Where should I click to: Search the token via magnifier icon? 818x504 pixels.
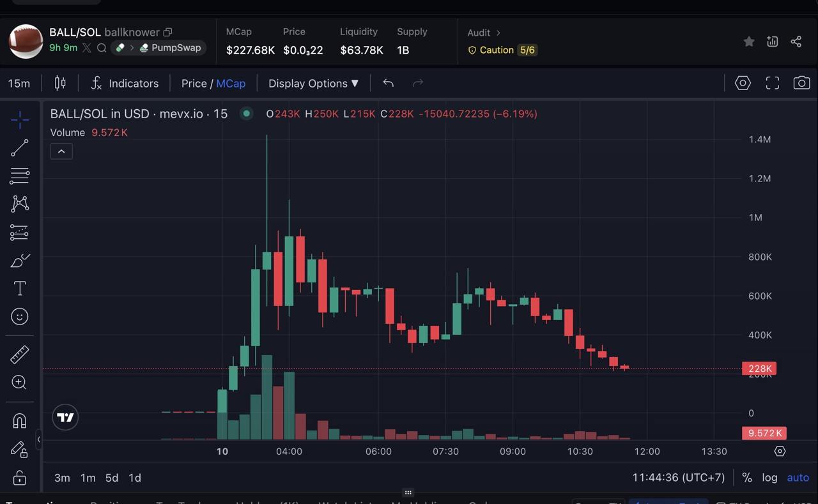point(102,48)
